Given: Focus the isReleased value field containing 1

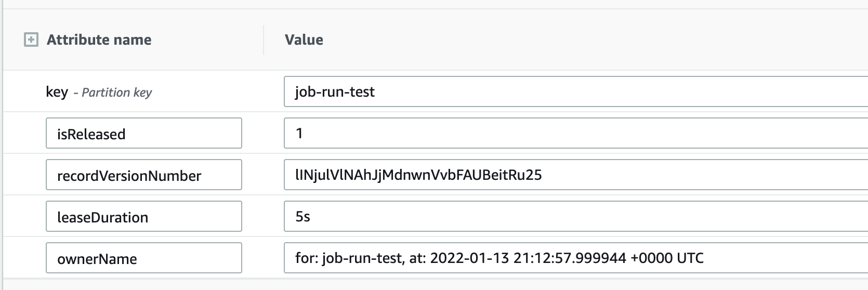Looking at the screenshot, I should coord(576,133).
